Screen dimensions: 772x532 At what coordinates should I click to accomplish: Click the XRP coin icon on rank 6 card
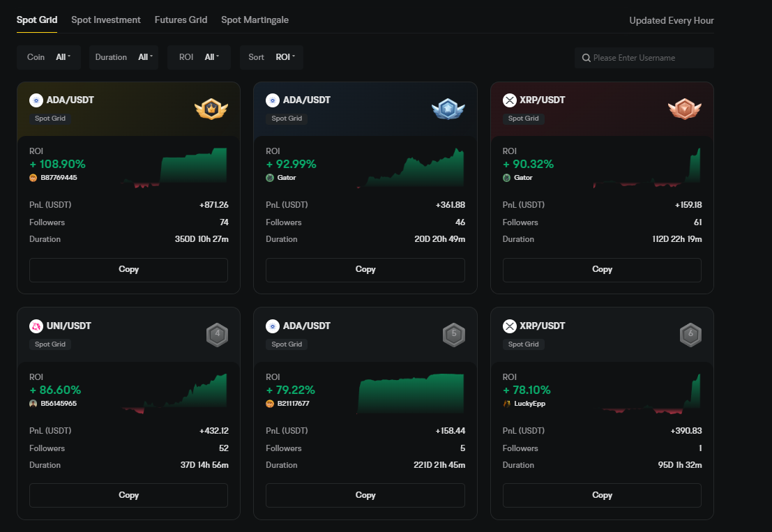(510, 326)
